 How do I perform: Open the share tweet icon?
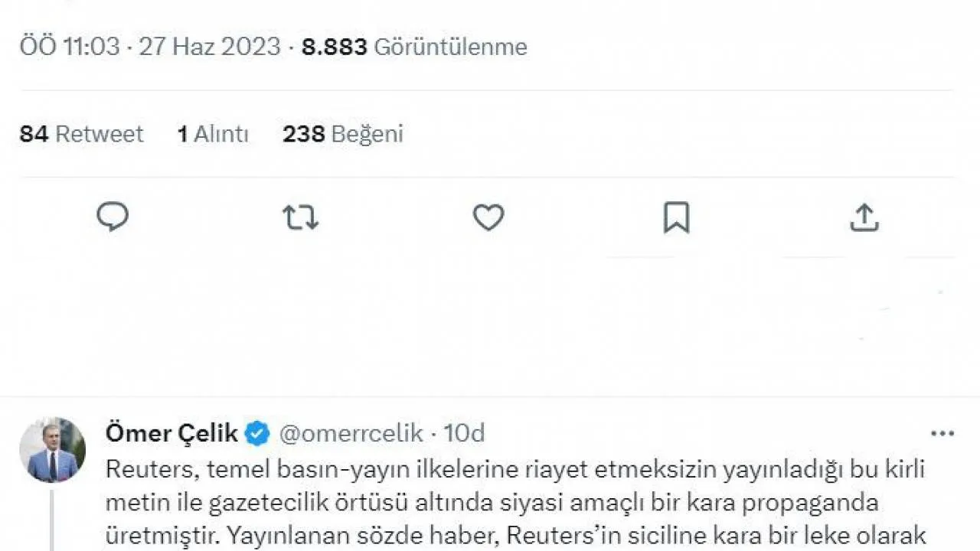coord(864,217)
